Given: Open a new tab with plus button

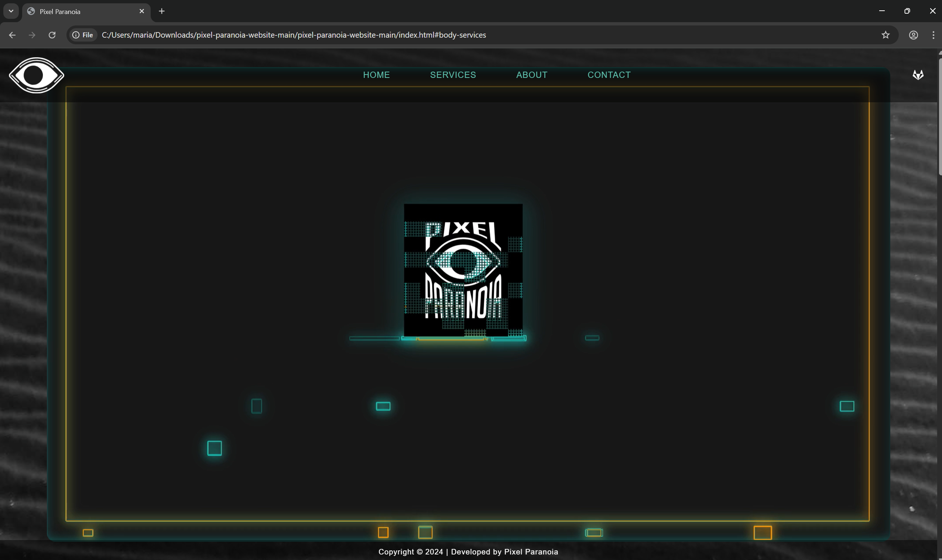Looking at the screenshot, I should [x=161, y=11].
